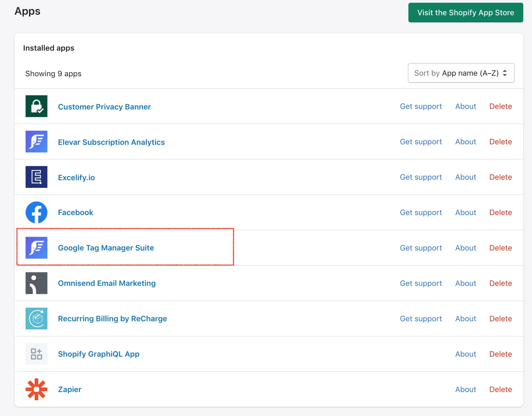Delete the Zapier app

coord(500,389)
